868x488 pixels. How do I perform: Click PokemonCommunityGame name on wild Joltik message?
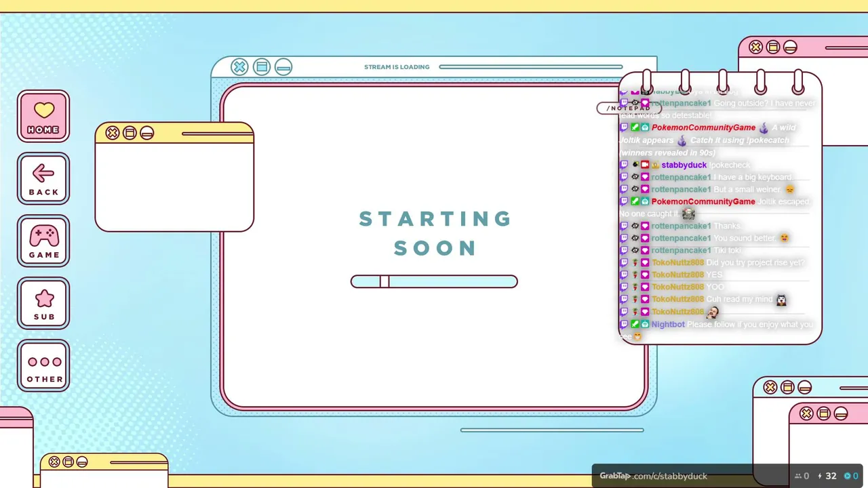click(x=703, y=127)
